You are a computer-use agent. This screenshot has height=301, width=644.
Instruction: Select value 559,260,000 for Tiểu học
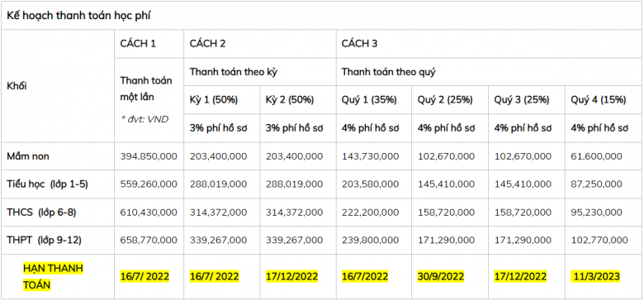tap(149, 184)
